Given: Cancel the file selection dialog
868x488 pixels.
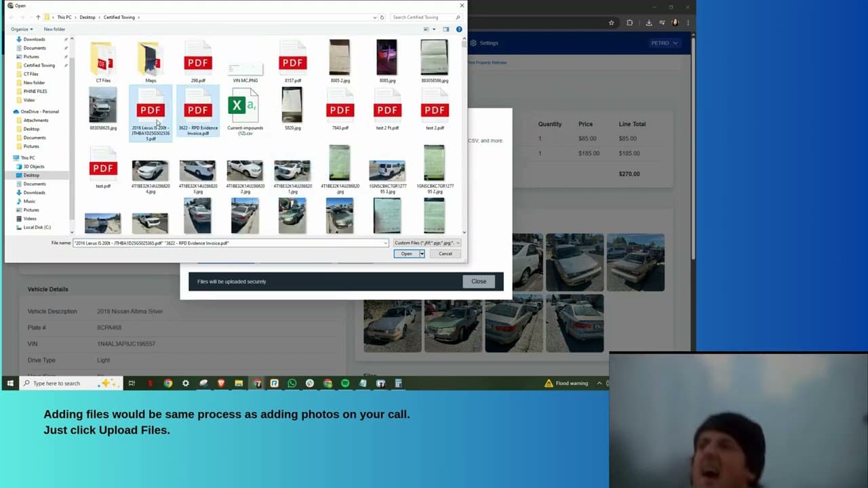Looking at the screenshot, I should [x=445, y=253].
